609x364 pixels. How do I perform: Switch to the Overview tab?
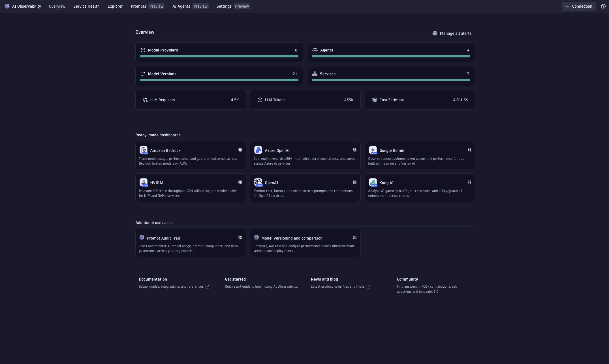57,6
